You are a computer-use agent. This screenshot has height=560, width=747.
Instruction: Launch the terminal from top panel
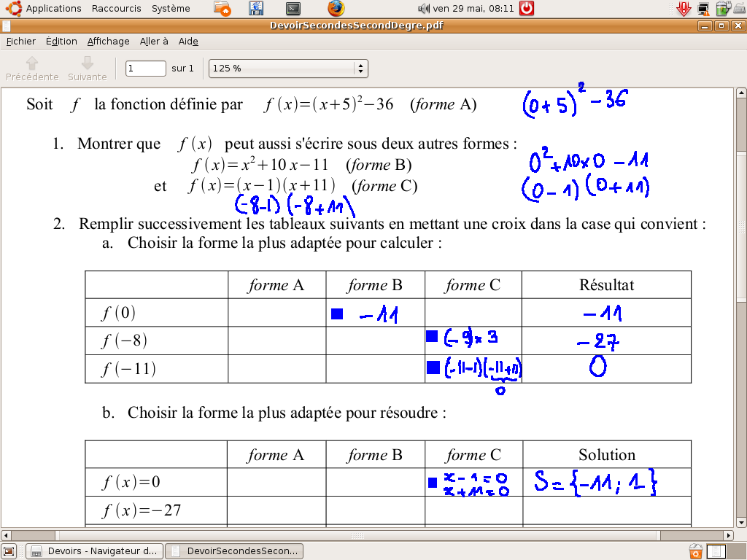[x=293, y=9]
